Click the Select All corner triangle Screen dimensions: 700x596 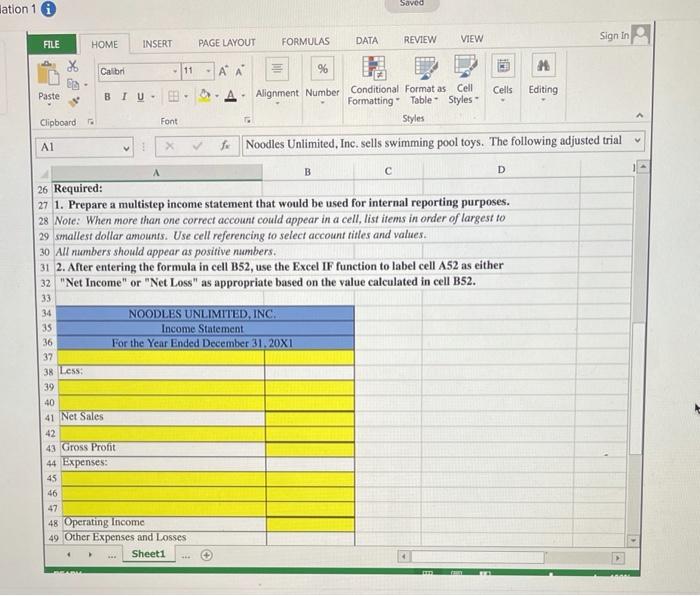pyautogui.click(x=45, y=173)
